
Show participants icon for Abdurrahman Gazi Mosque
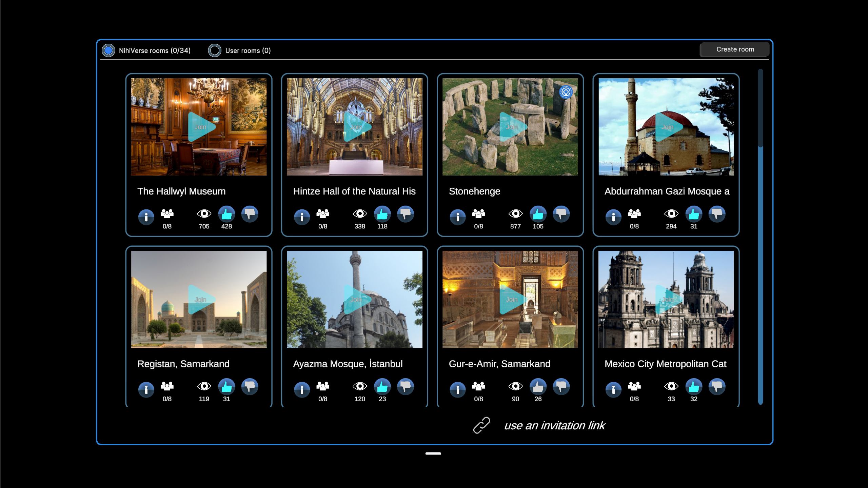point(634,213)
